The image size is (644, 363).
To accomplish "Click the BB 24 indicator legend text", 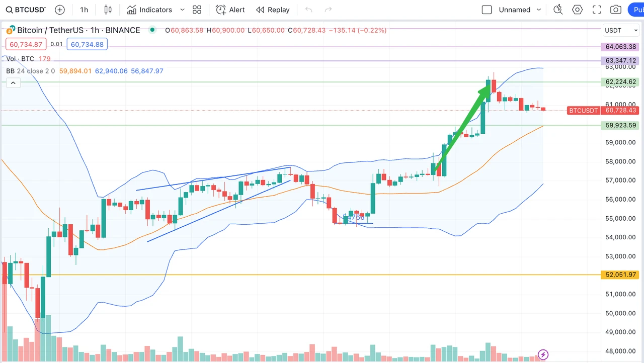I will (20, 71).
